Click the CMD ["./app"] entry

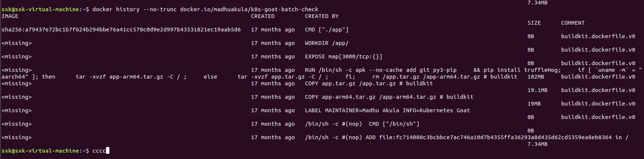coord(326,30)
